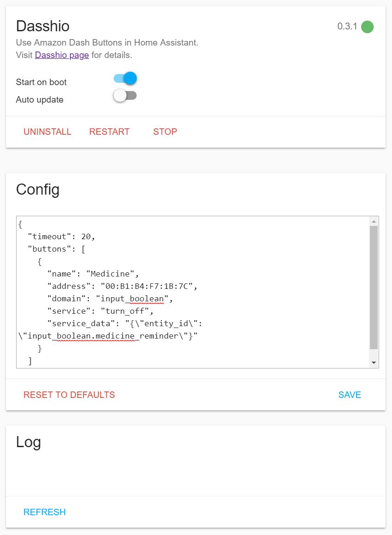Image resolution: width=392 pixels, height=535 pixels.
Task: Click the config editor scroll-down arrow
Action: (x=374, y=362)
